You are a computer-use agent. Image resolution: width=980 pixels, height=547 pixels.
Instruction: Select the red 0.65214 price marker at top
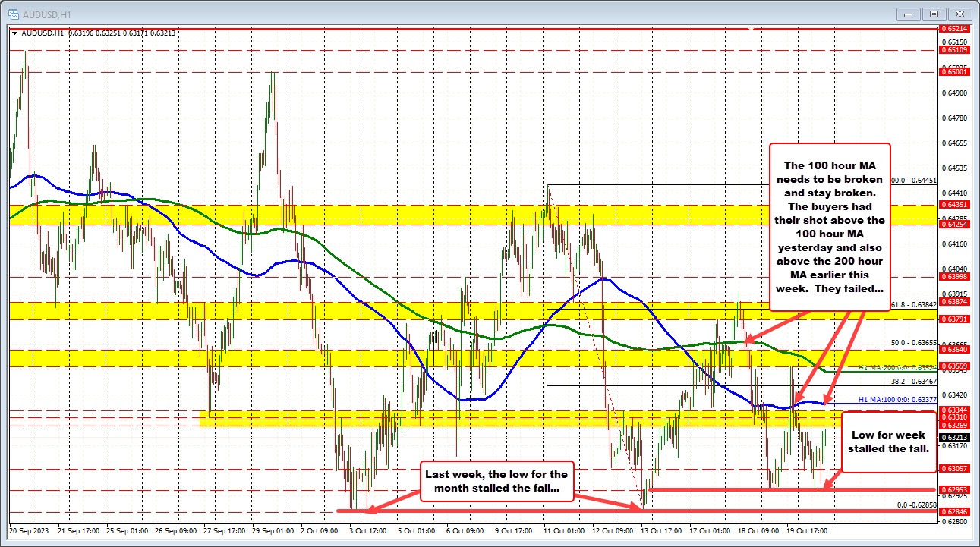click(954, 28)
